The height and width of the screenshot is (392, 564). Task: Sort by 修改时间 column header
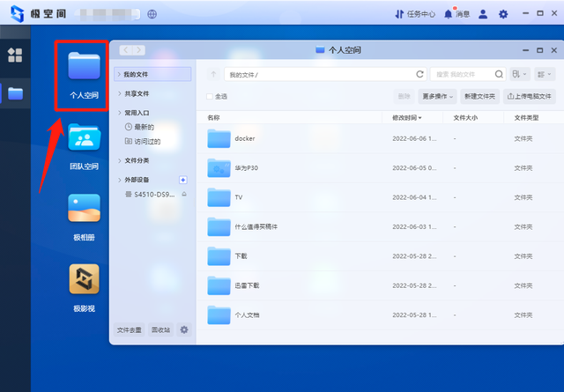(x=407, y=117)
